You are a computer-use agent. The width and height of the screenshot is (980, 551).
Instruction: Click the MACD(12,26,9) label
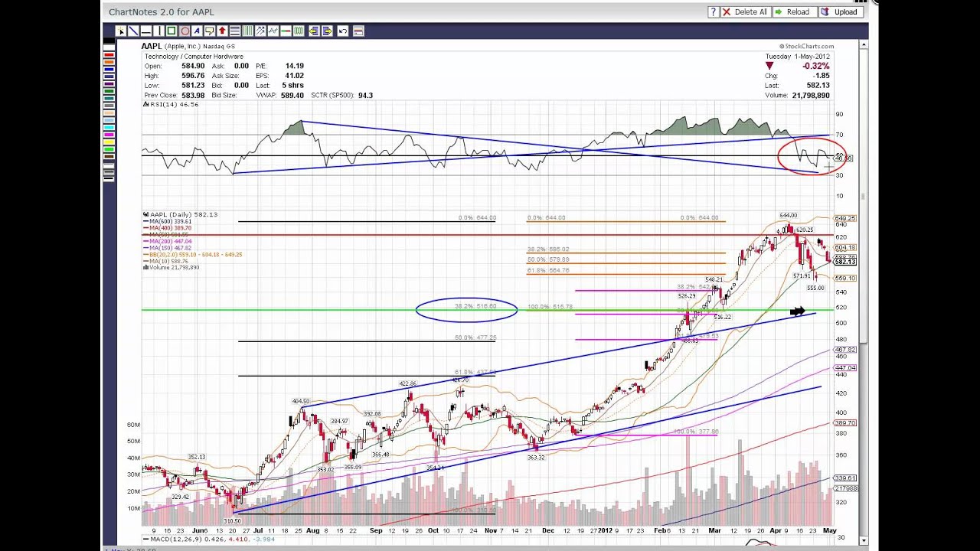point(175,539)
